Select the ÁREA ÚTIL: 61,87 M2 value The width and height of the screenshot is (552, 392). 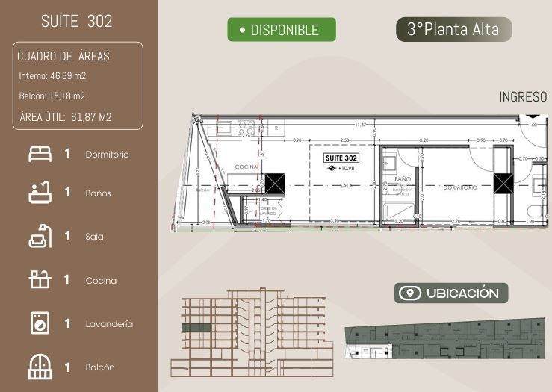point(66,117)
